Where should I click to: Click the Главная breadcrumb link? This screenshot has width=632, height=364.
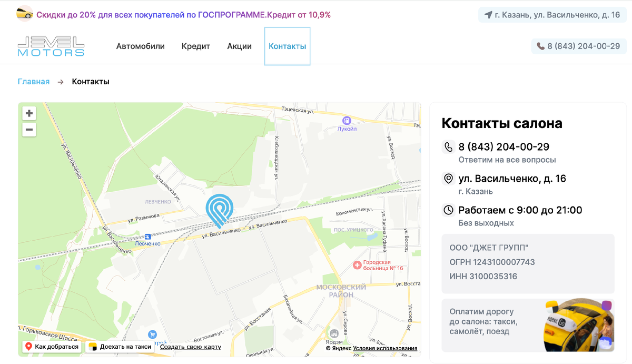pos(33,82)
